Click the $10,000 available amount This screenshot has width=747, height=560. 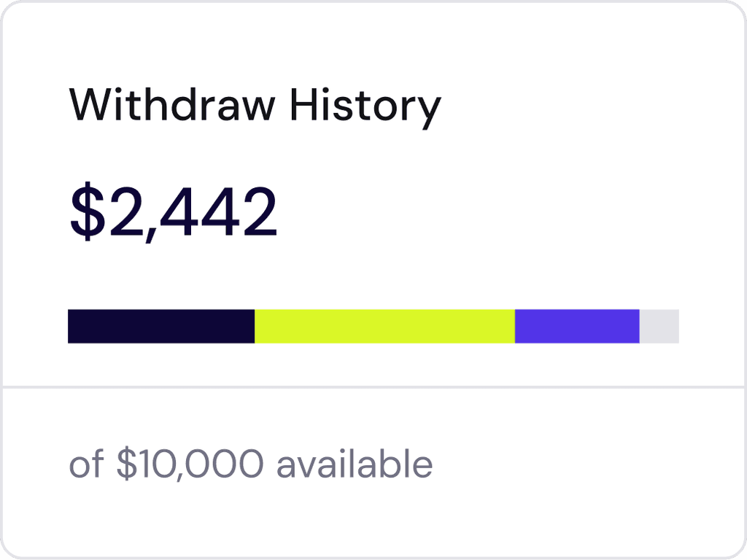pos(190,462)
